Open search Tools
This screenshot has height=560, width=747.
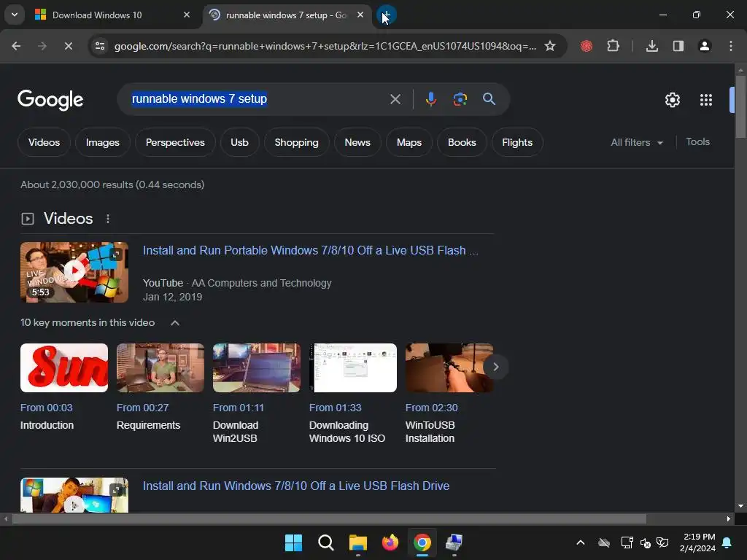coord(698,142)
